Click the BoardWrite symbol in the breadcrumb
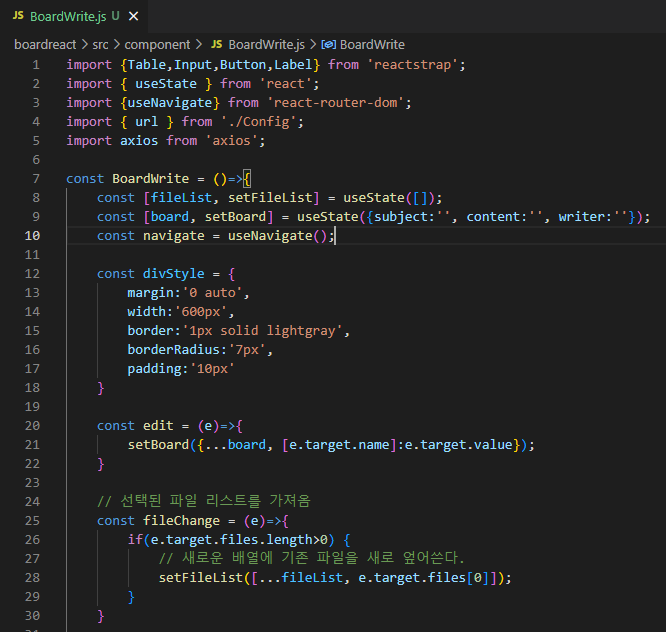The height and width of the screenshot is (632, 666). [372, 44]
